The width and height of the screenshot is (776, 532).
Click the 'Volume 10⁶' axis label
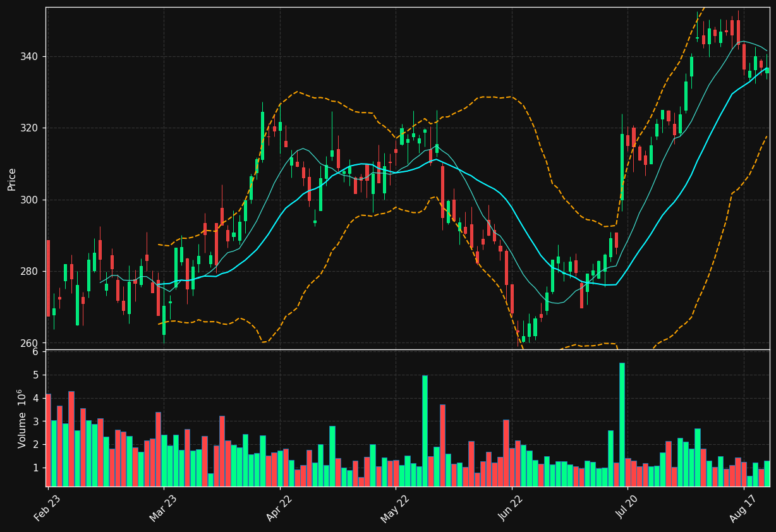point(22,418)
